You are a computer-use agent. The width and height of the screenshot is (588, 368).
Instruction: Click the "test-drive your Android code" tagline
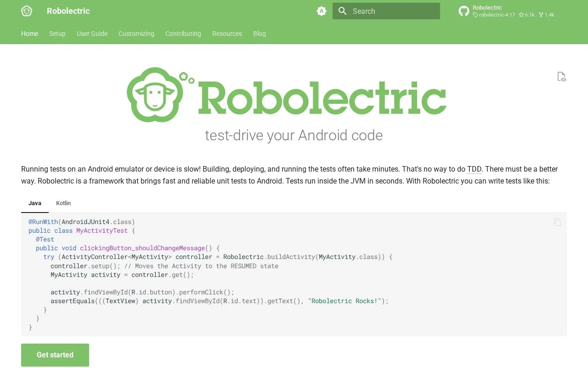click(x=294, y=135)
